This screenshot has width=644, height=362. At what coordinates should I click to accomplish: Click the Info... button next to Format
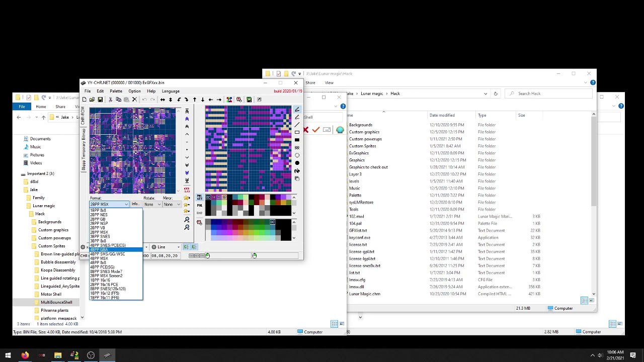click(136, 204)
